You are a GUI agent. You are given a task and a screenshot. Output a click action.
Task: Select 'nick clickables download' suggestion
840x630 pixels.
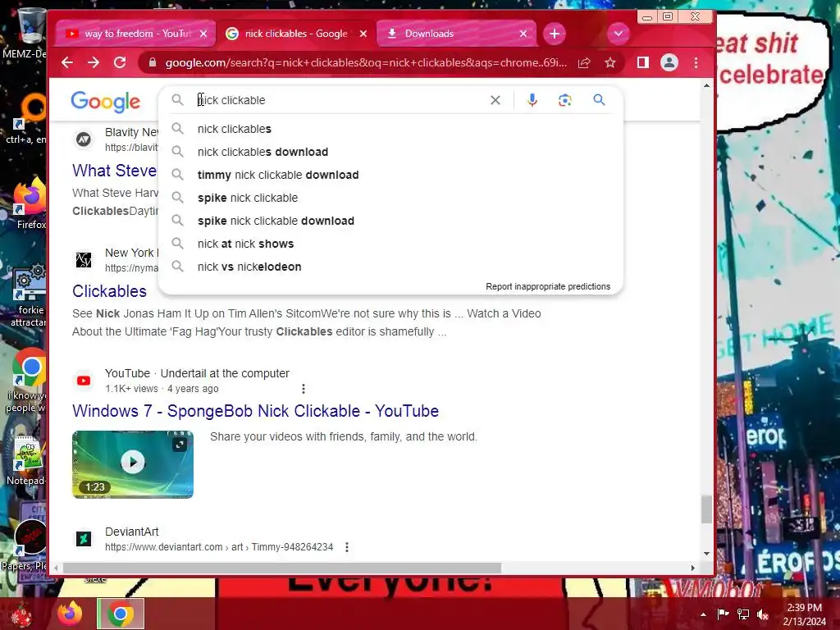pos(391,152)
